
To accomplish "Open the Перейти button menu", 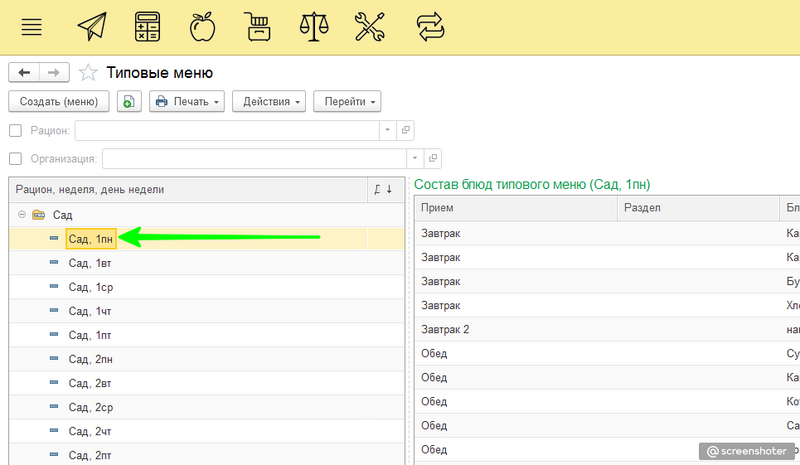I will tap(347, 101).
